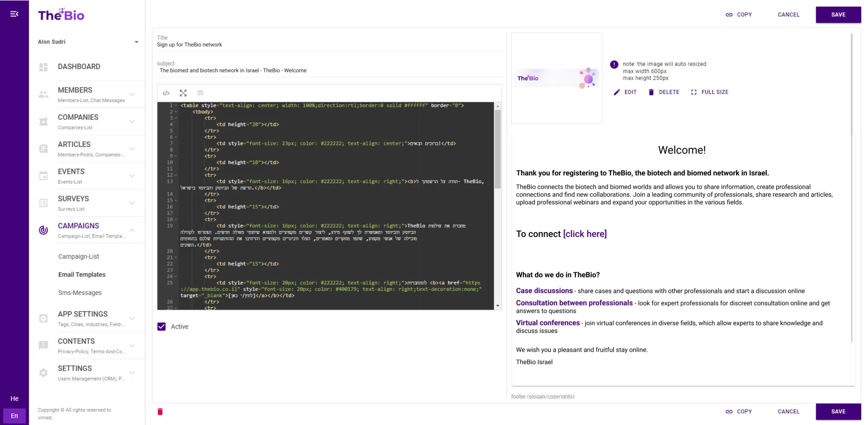
Task: Click the pencil Edit image icon
Action: [x=617, y=92]
